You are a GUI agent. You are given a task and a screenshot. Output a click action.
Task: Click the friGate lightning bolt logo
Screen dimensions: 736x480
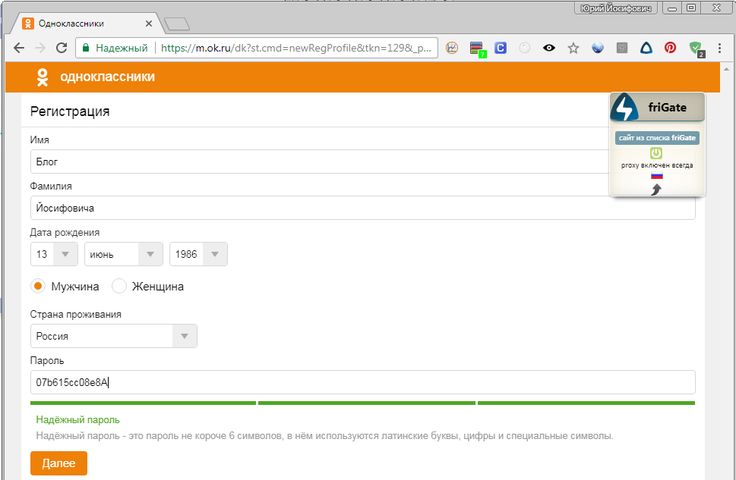point(624,107)
